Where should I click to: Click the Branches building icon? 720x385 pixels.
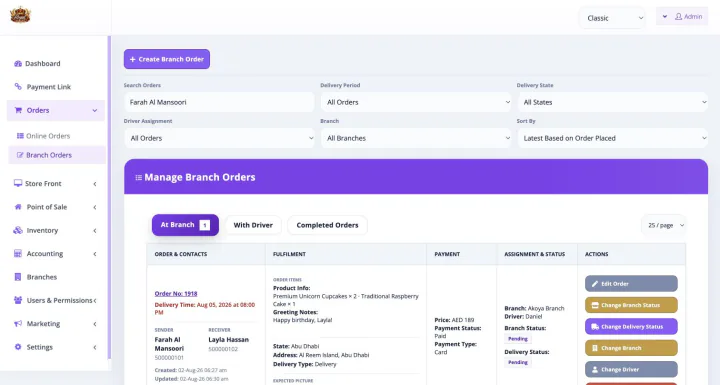(x=18, y=277)
